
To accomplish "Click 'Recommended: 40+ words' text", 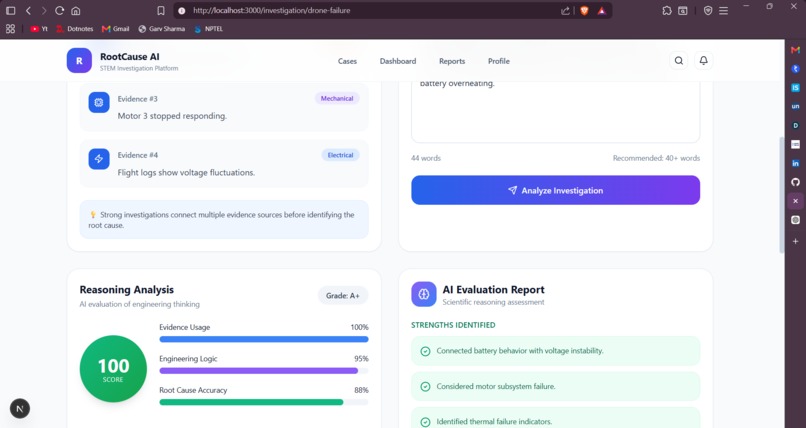I will coord(656,158).
